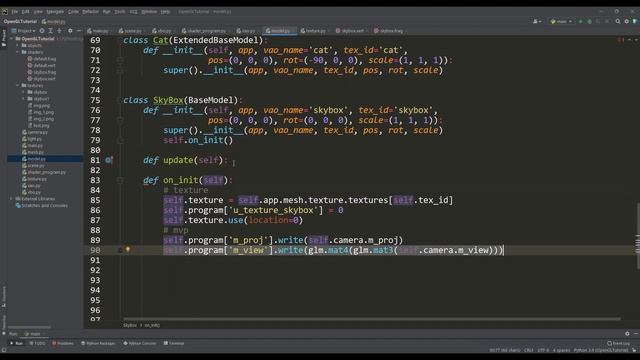Open skybox.frag in project tree
Image resolution: width=640 pixels, height=360 pixels.
coord(42,72)
